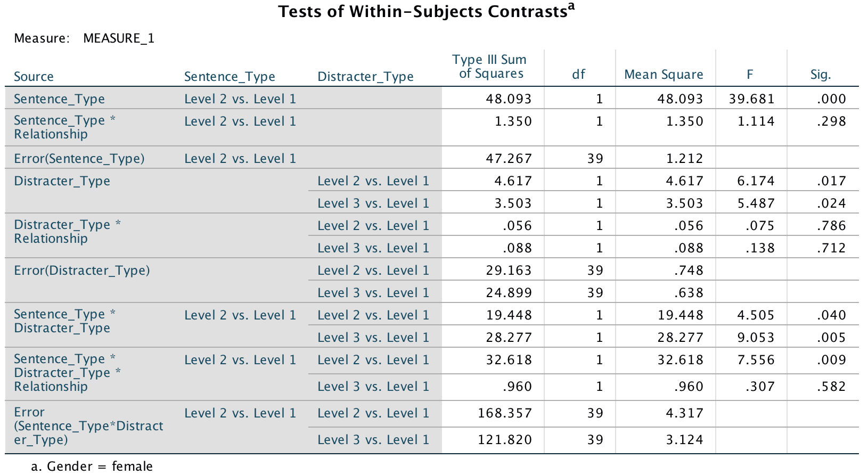
Task: Select the "Error(Distracter_Type)" row label
Action: point(82,271)
